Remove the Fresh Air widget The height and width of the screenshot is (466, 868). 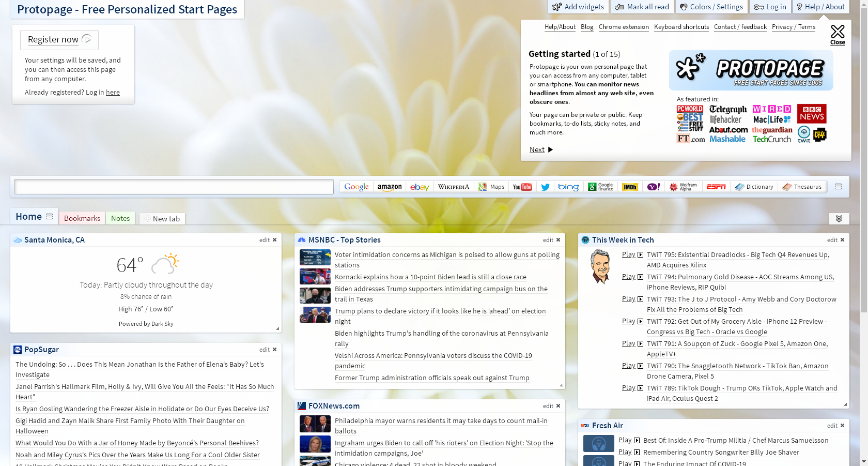point(842,426)
